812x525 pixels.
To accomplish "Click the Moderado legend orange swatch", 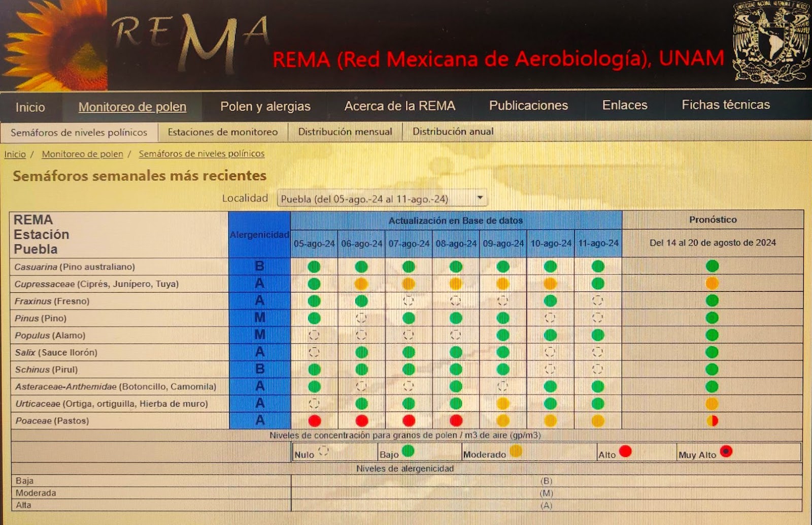I will tap(516, 451).
